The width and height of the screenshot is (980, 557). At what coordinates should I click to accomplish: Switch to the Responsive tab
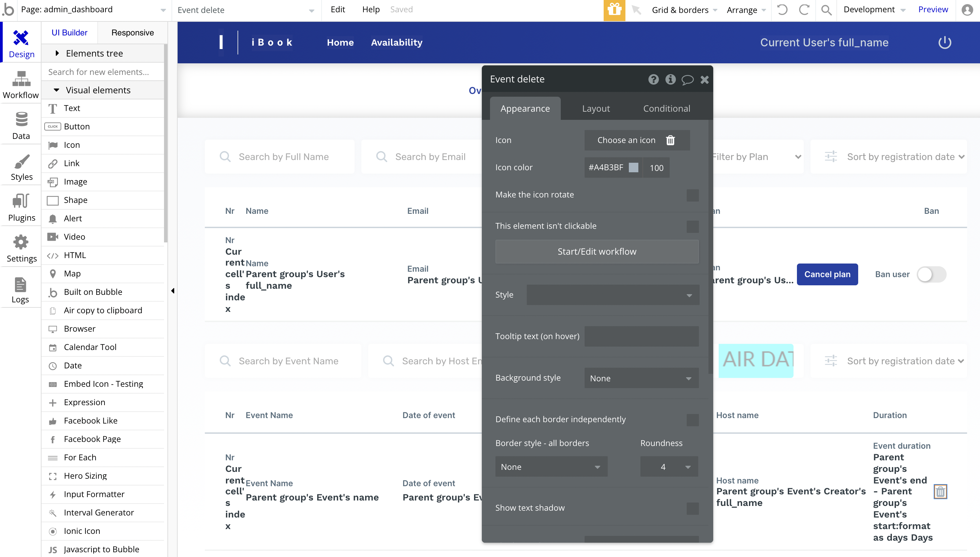[x=132, y=33]
